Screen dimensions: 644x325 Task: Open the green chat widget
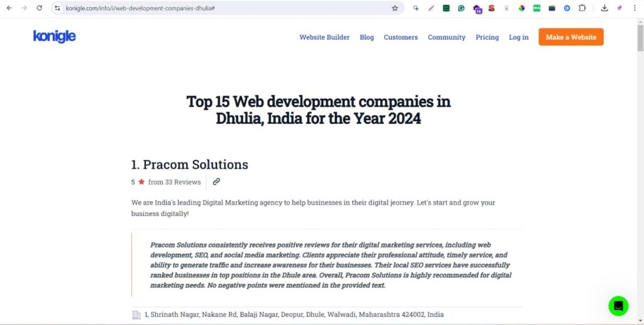[x=619, y=306]
